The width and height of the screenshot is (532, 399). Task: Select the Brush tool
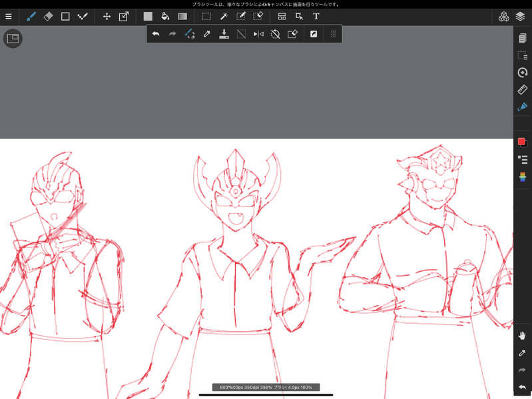click(x=31, y=16)
